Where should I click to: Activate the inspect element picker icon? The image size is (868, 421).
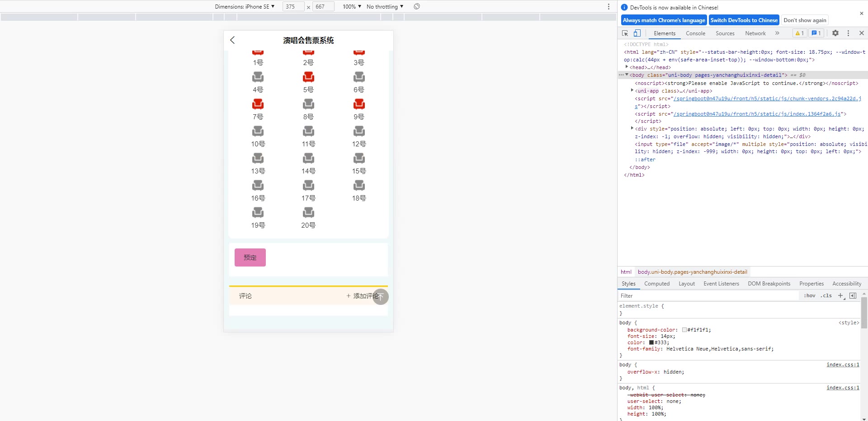tap(625, 33)
